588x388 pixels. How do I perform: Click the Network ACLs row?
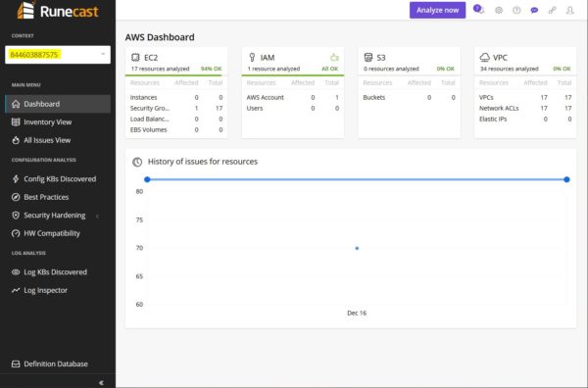(x=525, y=108)
